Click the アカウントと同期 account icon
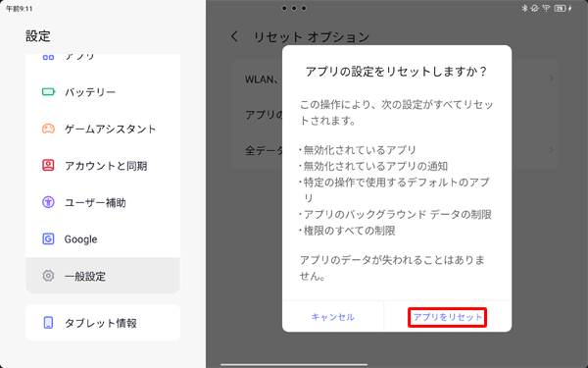This screenshot has width=588, height=368. [x=48, y=165]
